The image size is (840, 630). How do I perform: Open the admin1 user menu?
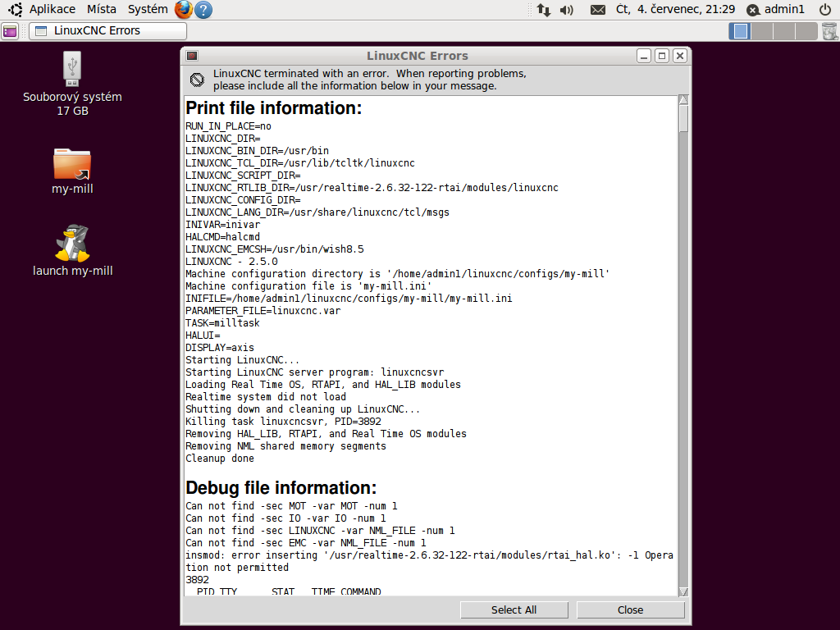(x=776, y=10)
